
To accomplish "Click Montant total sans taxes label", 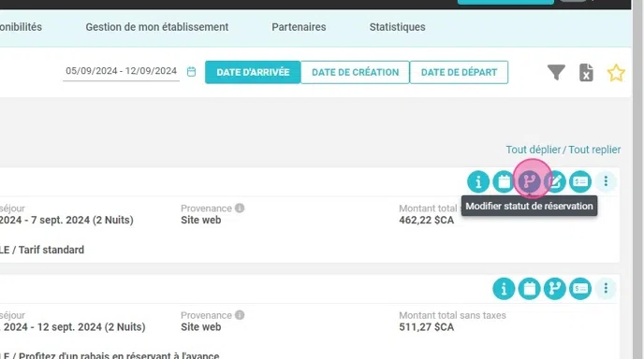I will pyautogui.click(x=452, y=315).
